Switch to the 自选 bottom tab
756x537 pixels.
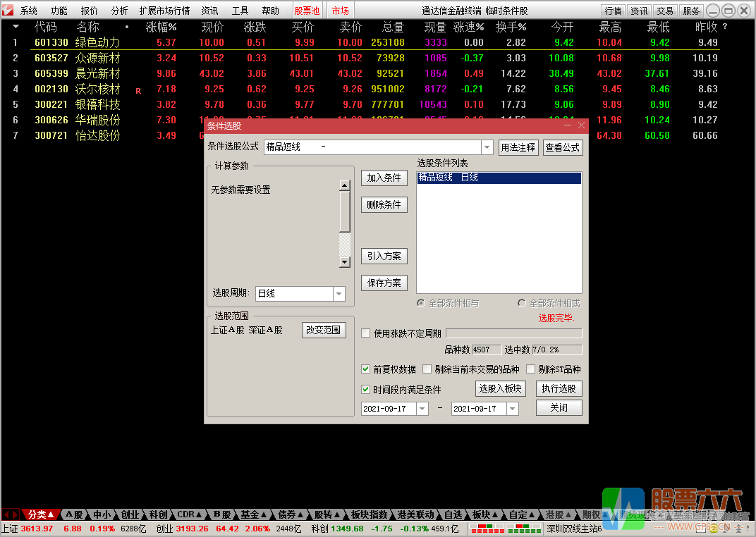[x=453, y=515]
